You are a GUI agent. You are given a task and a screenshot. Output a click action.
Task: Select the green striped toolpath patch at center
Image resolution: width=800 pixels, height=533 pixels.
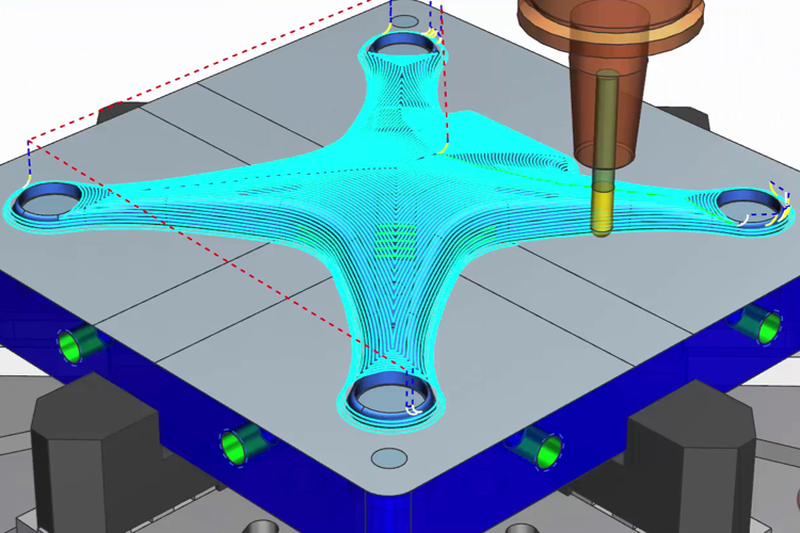(x=396, y=238)
